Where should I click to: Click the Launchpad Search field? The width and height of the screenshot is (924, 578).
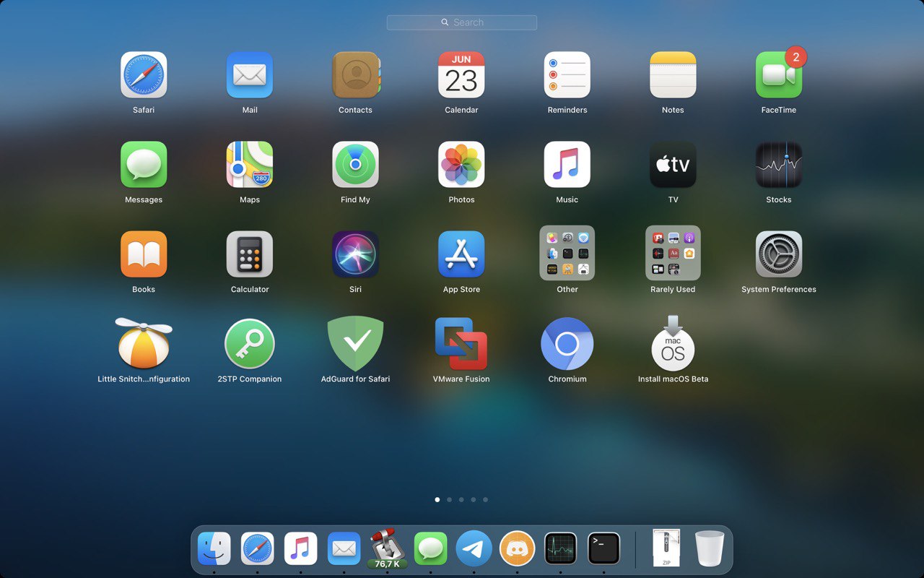point(462,22)
